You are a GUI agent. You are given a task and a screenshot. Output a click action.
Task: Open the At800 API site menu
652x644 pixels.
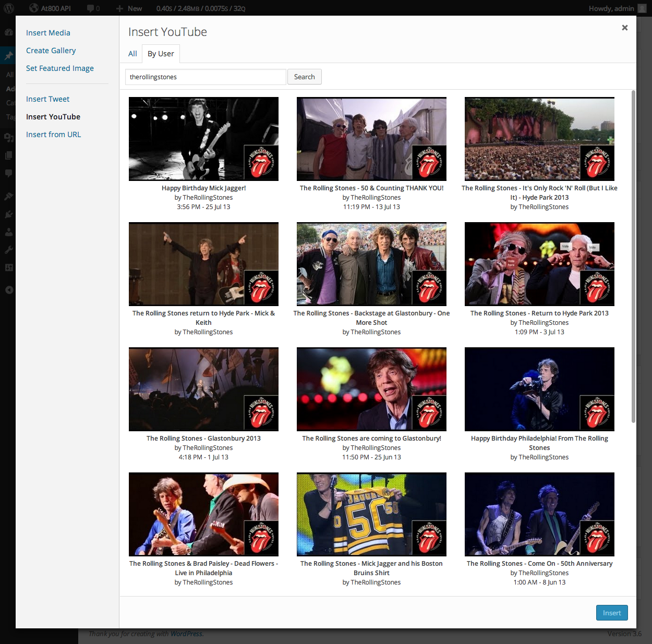click(50, 8)
